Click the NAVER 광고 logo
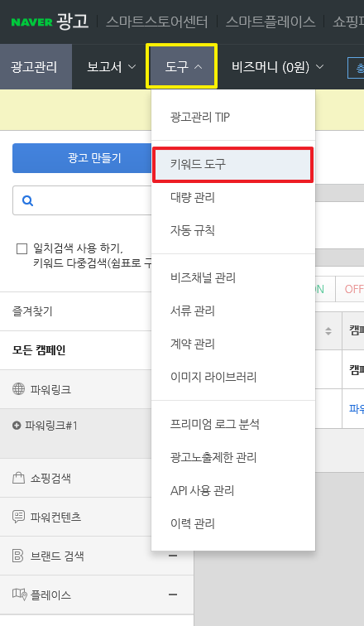Image resolution: width=364 pixels, height=626 pixels. (x=50, y=22)
